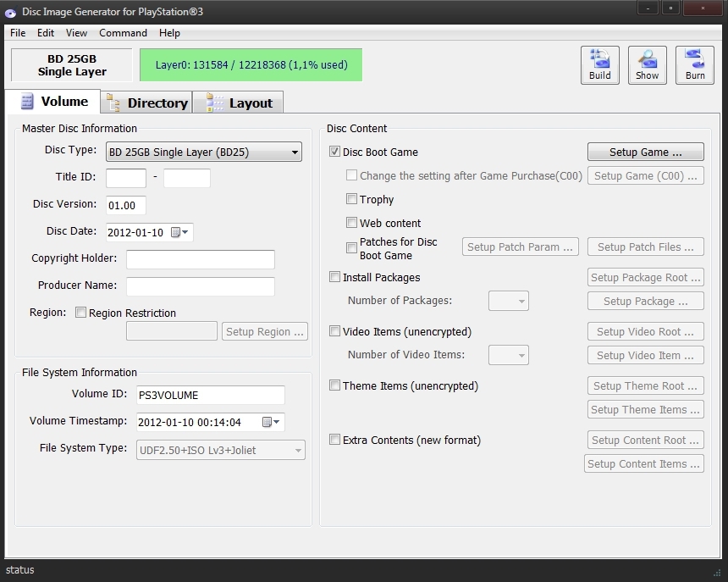Screen dimensions: 728x582
Task: Click Setup Patch Files ... button
Action: [x=645, y=247]
